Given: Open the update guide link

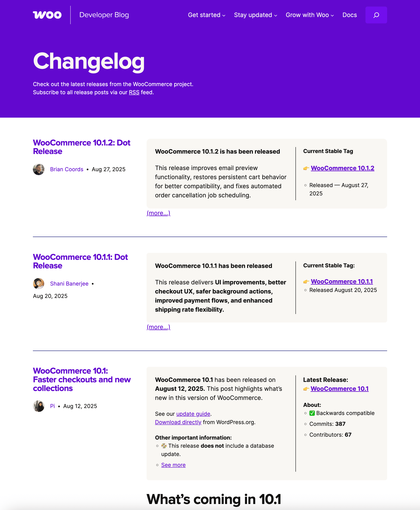Looking at the screenshot, I should (193, 414).
